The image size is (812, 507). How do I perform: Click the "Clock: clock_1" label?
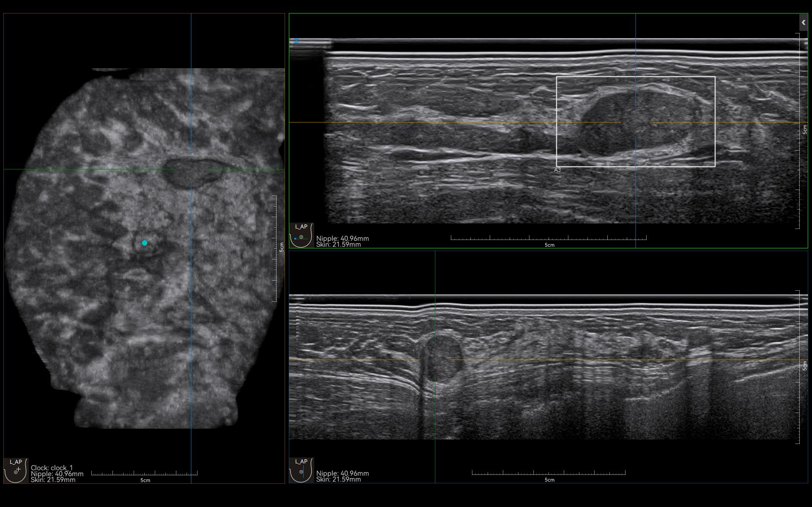tap(52, 468)
